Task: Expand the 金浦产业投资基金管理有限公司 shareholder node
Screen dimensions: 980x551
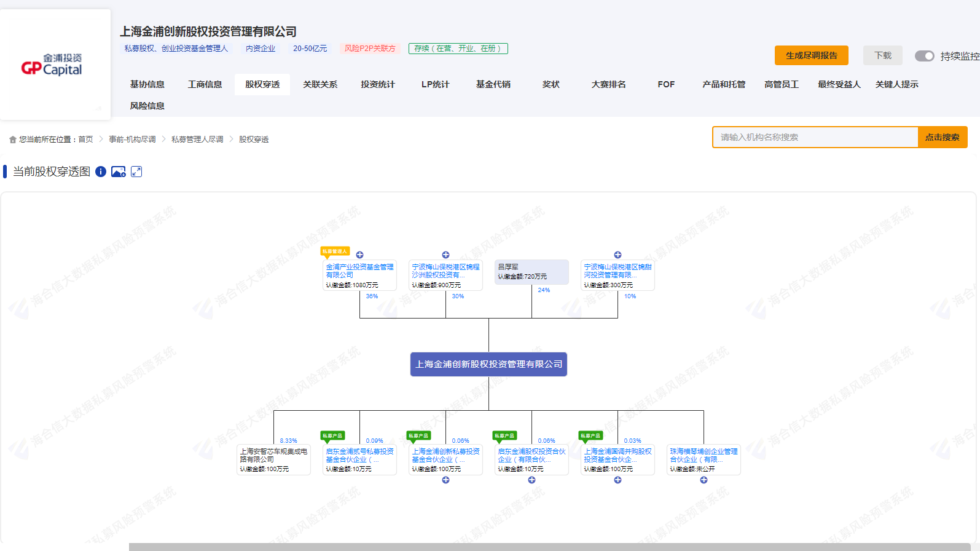Action: 360,255
